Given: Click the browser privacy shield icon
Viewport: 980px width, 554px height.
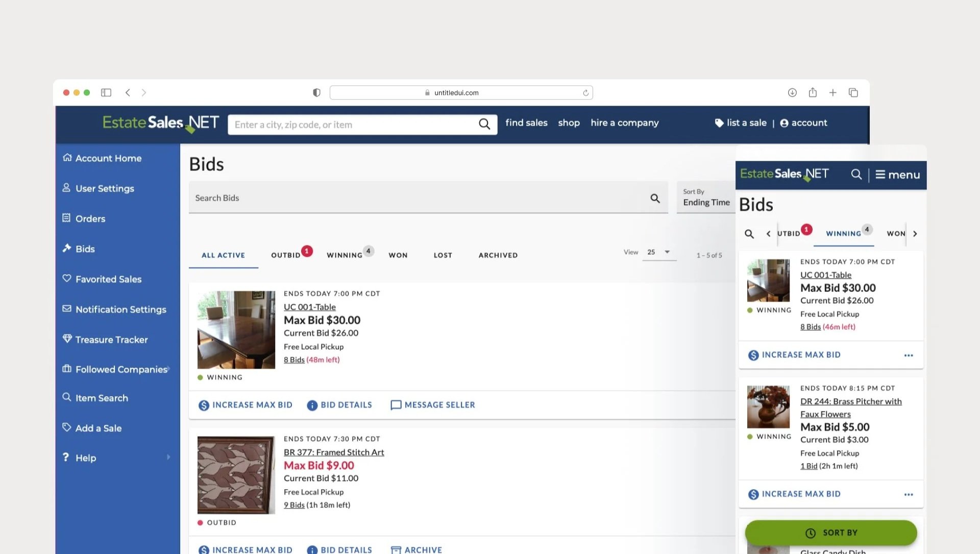Looking at the screenshot, I should [x=316, y=92].
